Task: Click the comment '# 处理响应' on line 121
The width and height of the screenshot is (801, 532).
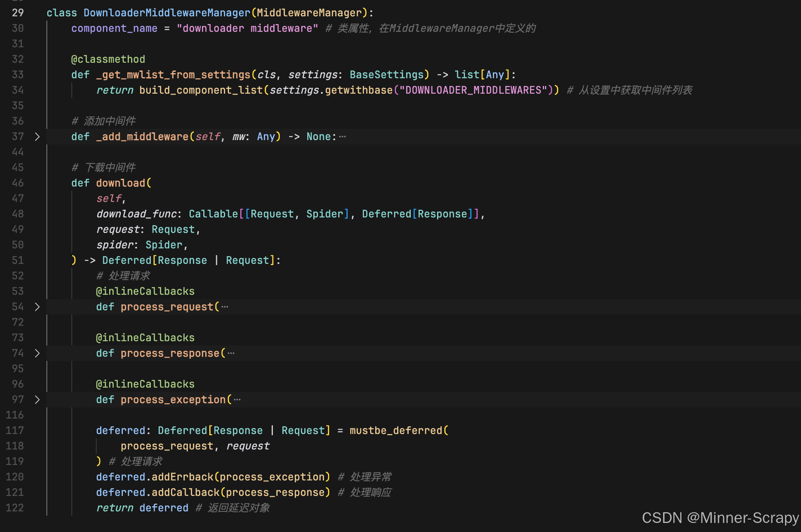Action: point(365,492)
